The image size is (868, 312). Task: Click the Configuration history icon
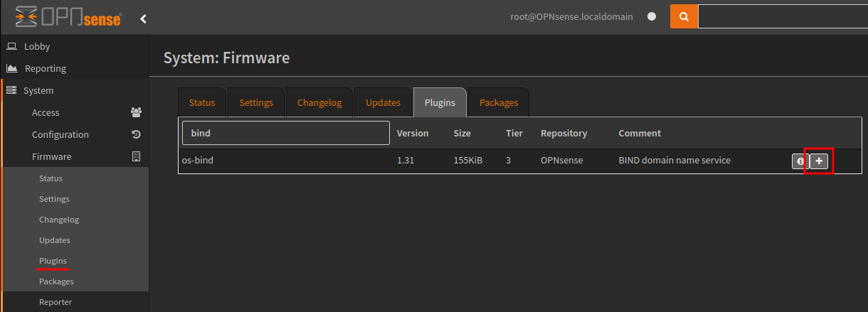136,134
